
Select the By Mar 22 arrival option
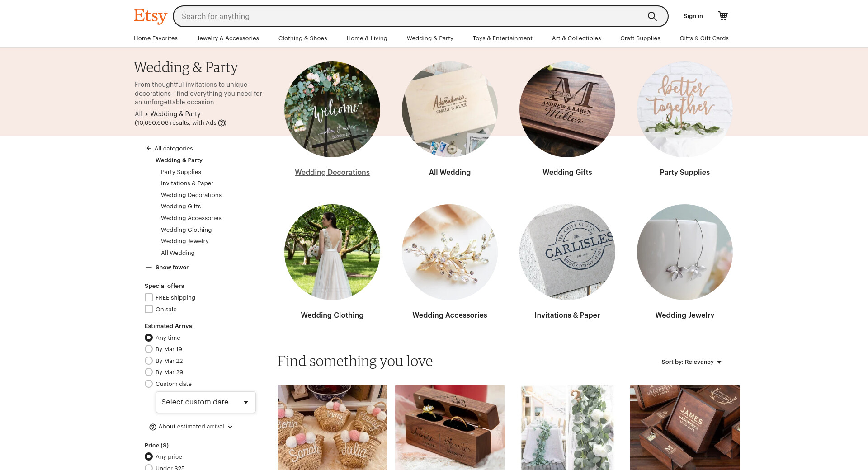(149, 361)
